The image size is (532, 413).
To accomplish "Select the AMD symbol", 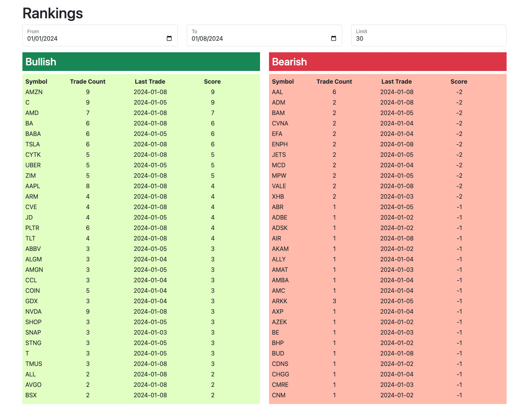I will pyautogui.click(x=32, y=113).
